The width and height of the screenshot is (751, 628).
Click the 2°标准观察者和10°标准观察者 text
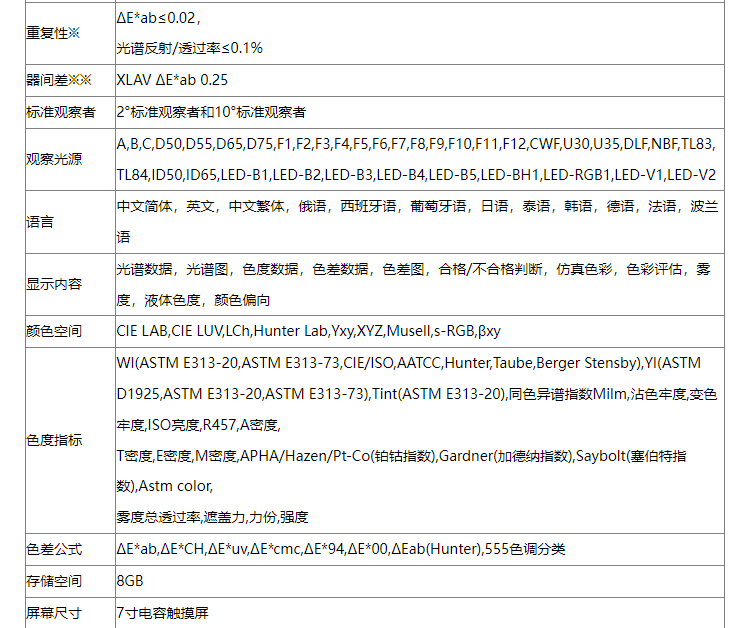pyautogui.click(x=211, y=112)
